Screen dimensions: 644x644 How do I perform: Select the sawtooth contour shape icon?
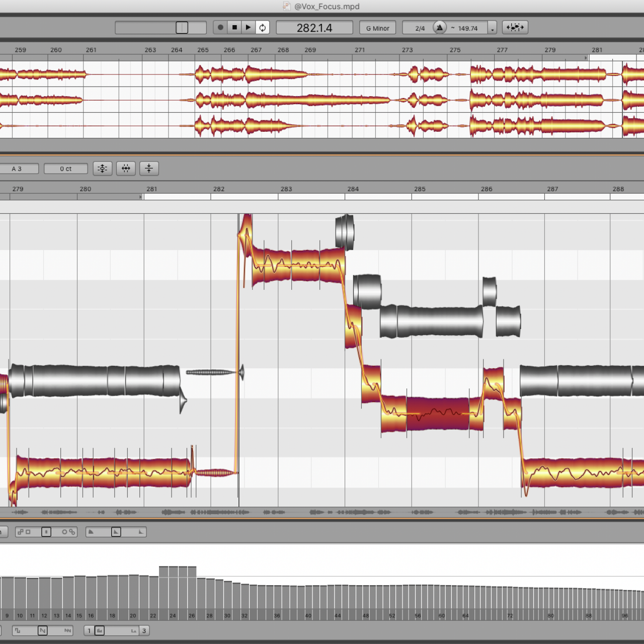coord(42,630)
